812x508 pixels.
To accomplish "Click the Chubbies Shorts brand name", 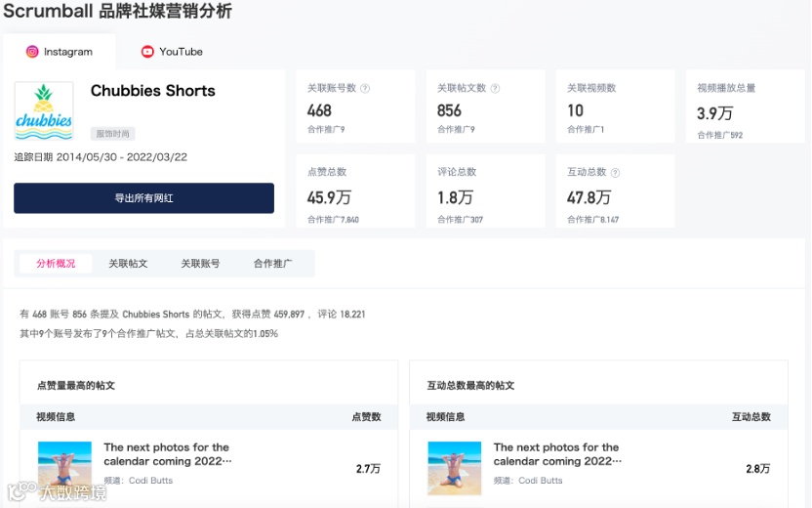I will click(153, 91).
